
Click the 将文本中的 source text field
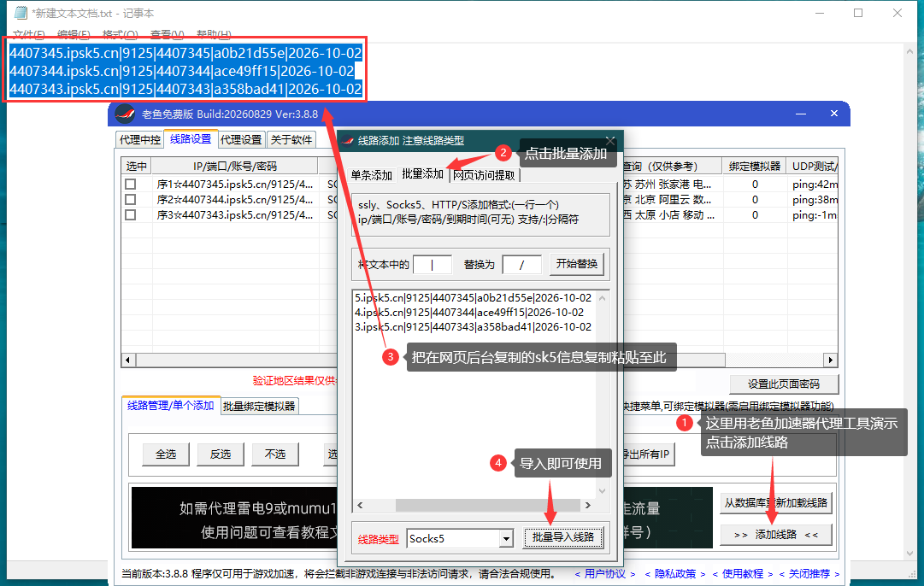(433, 265)
